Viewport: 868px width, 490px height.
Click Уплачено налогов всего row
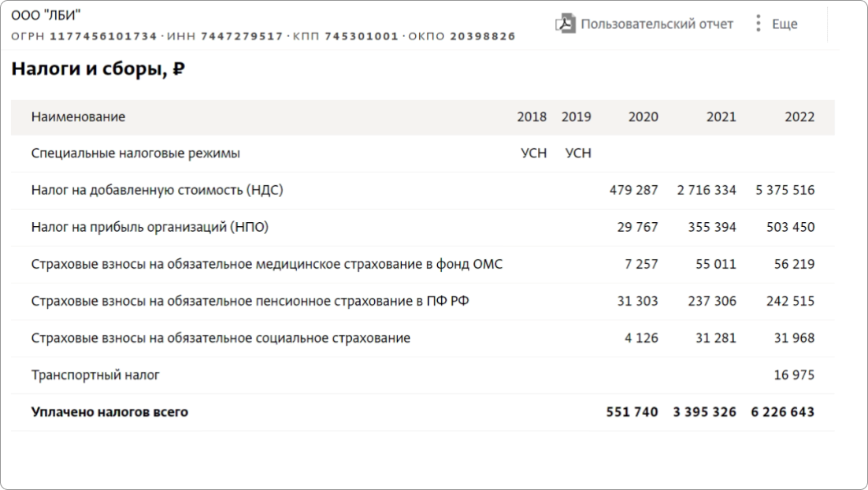(x=423, y=412)
